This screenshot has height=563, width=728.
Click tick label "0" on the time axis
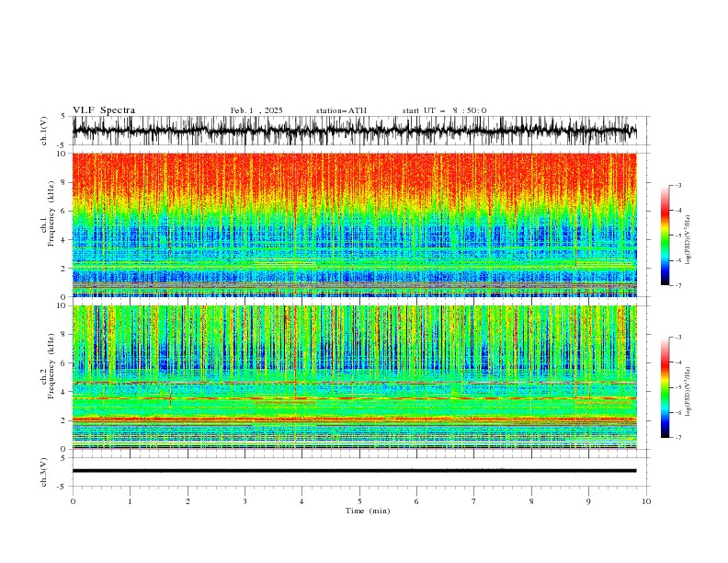click(x=73, y=501)
